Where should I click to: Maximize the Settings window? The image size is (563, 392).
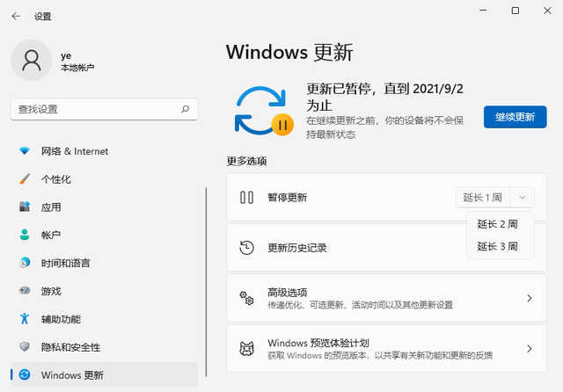(515, 11)
